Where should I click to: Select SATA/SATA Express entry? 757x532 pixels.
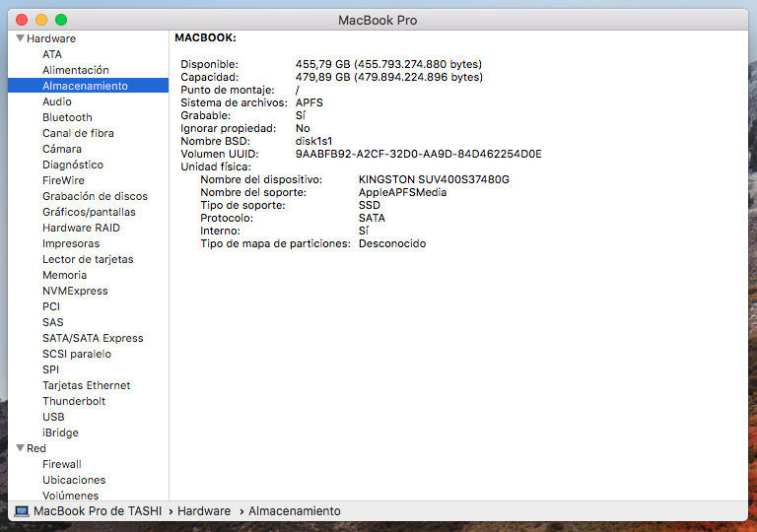(x=93, y=338)
